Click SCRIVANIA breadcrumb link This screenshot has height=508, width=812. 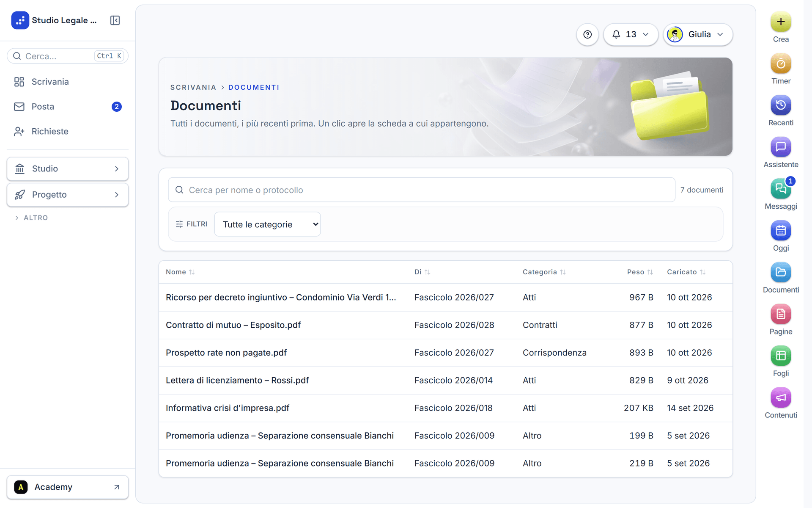pos(193,87)
